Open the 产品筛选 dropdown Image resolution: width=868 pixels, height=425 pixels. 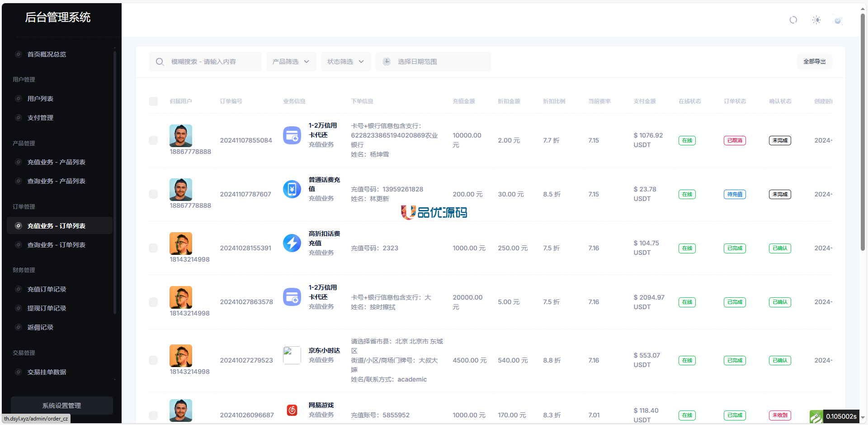click(291, 62)
